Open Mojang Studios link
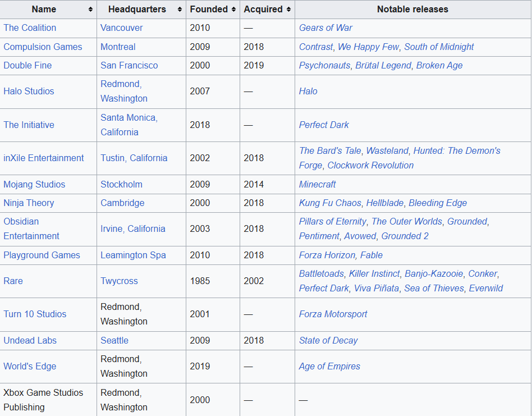Viewport: 532px width, 416px height. coord(34,185)
